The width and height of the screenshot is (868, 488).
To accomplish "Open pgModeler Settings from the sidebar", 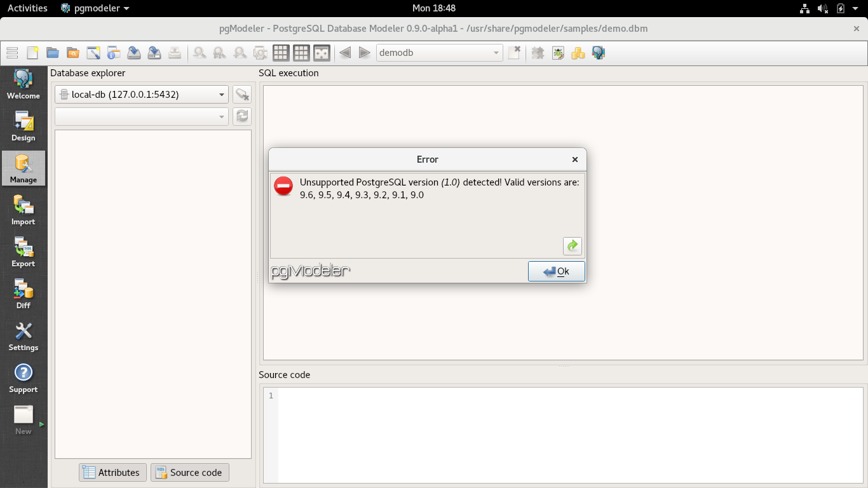I will click(x=23, y=335).
